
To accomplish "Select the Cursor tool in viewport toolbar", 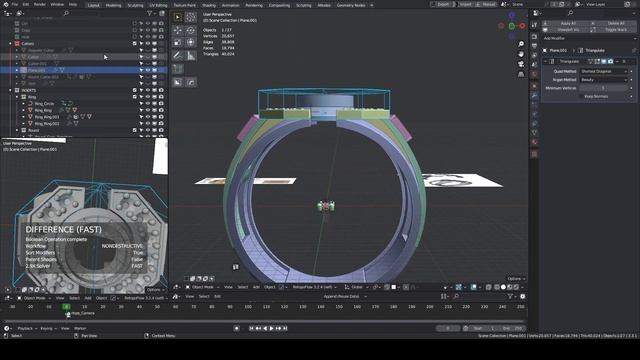I will click(191, 17).
